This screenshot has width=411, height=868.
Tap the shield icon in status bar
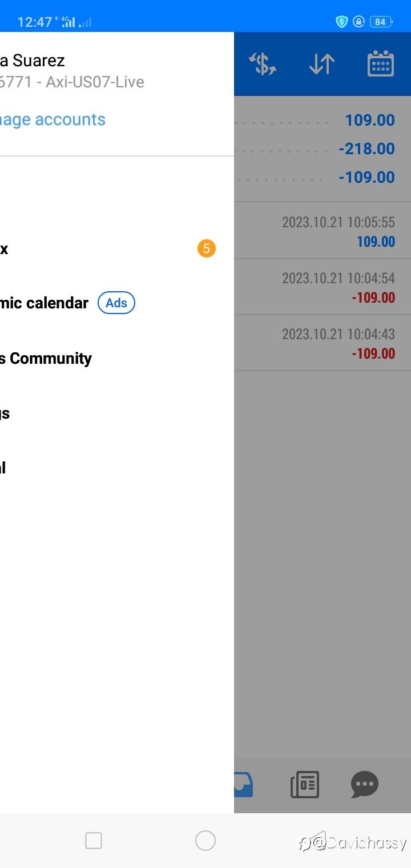pos(341,22)
